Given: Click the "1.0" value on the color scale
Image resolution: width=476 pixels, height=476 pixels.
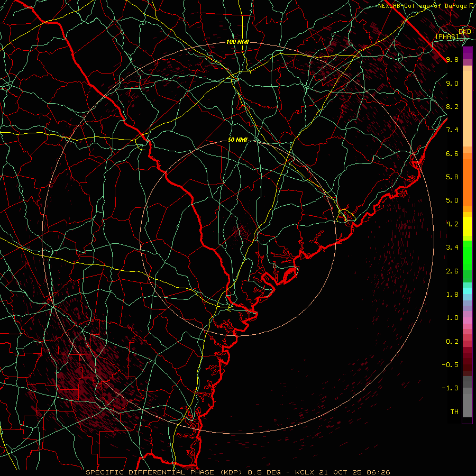Looking at the screenshot, I should 452,318.
